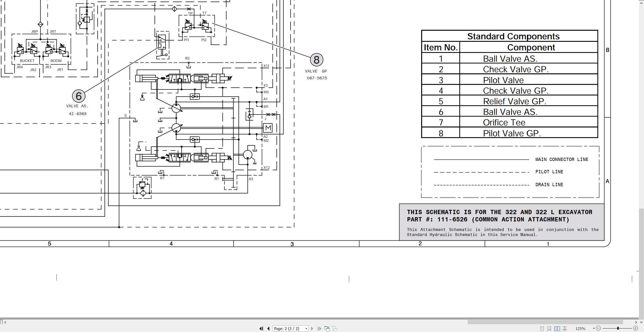
Task: Click the horizontal scrollbar thumb
Action: coord(545,322)
